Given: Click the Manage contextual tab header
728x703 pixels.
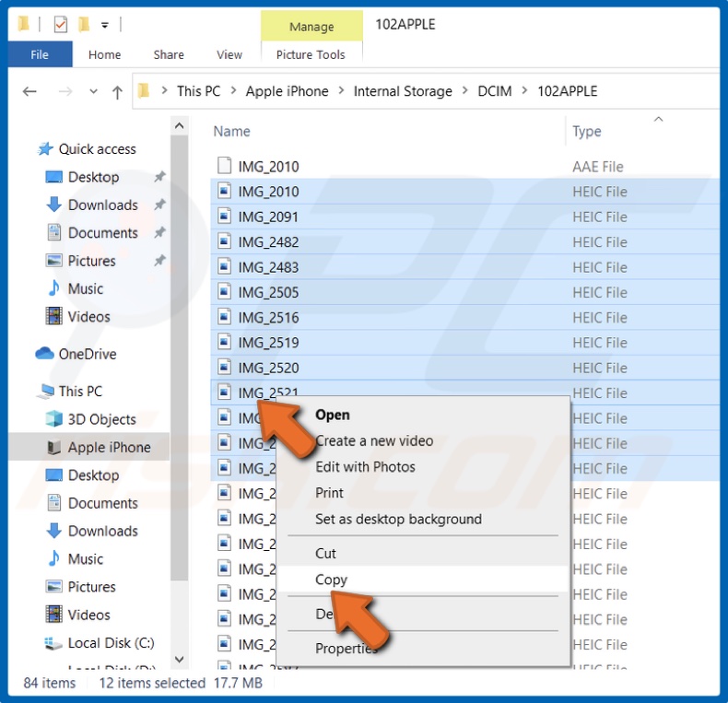Looking at the screenshot, I should click(x=311, y=27).
